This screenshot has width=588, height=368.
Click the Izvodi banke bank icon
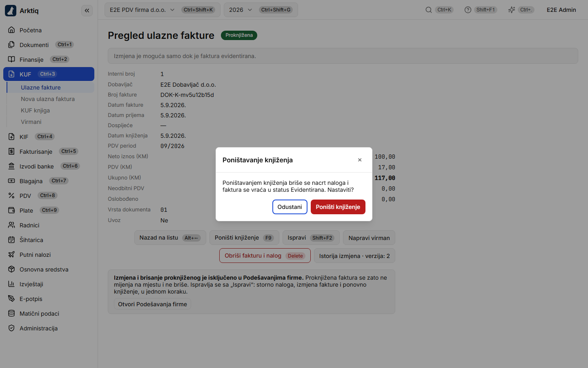coord(11,166)
